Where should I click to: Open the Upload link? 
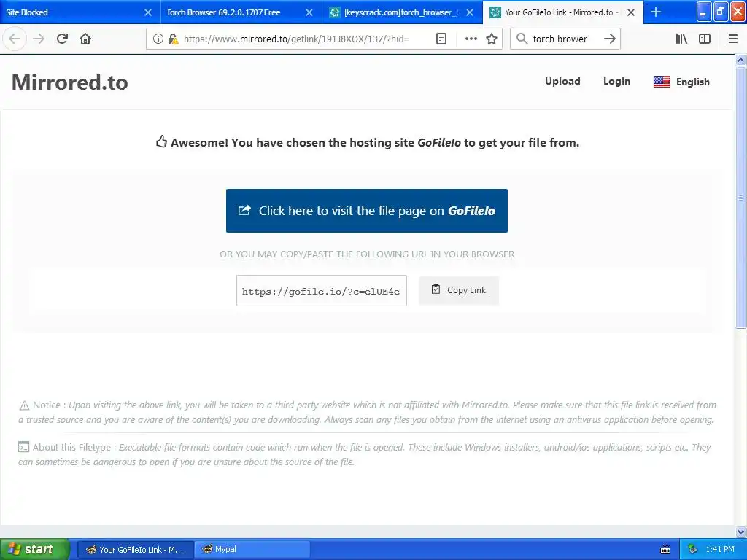click(562, 82)
